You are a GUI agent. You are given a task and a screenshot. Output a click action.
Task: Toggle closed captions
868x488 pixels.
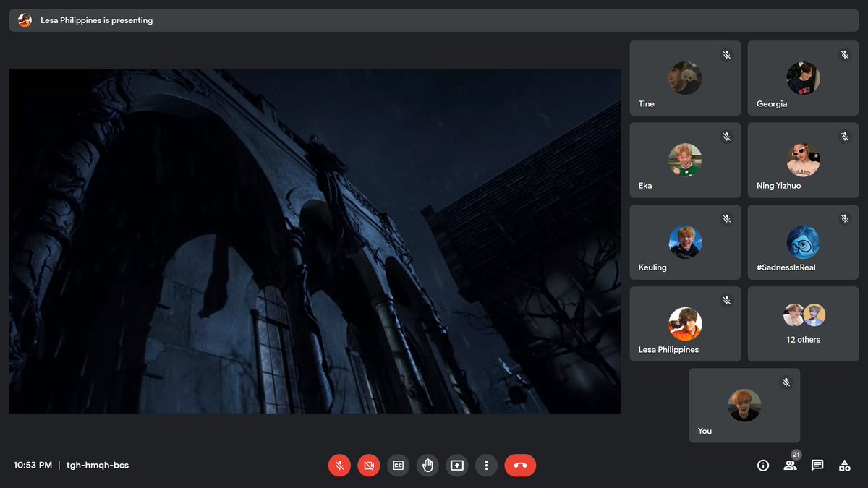[x=398, y=466]
